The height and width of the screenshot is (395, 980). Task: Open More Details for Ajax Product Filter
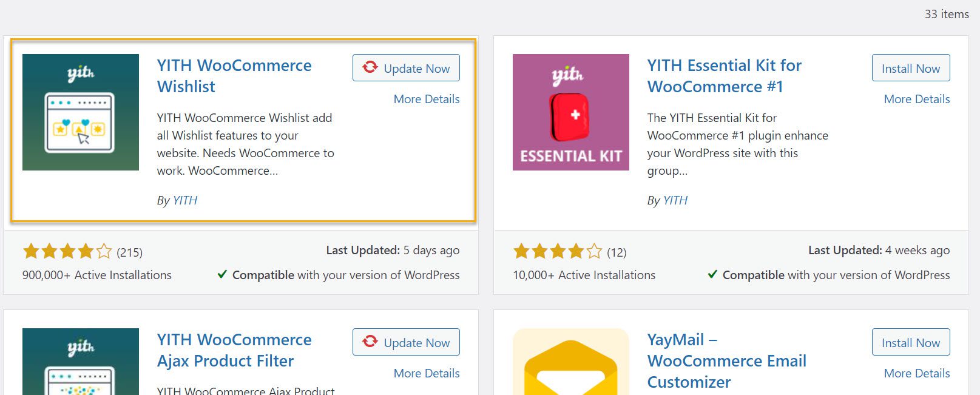coord(427,373)
